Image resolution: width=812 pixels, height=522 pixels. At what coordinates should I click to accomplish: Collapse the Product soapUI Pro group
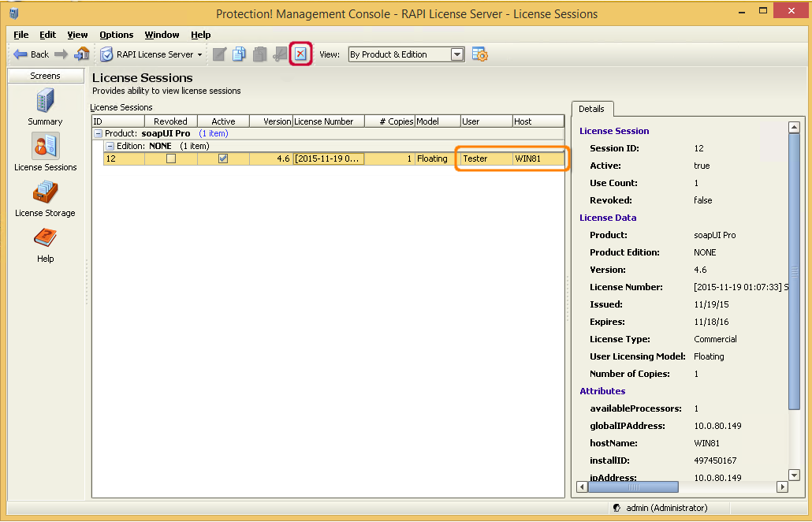(99, 133)
